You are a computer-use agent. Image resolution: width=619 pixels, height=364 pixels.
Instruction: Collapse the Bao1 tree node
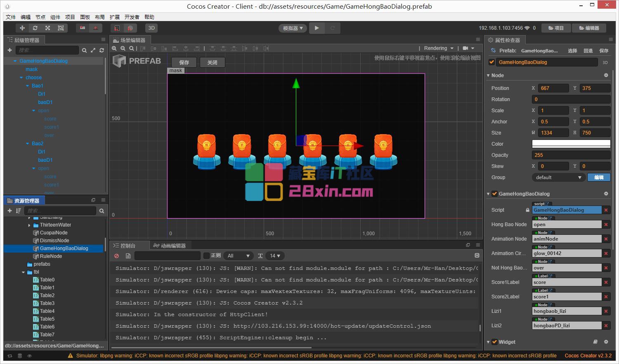pos(28,86)
